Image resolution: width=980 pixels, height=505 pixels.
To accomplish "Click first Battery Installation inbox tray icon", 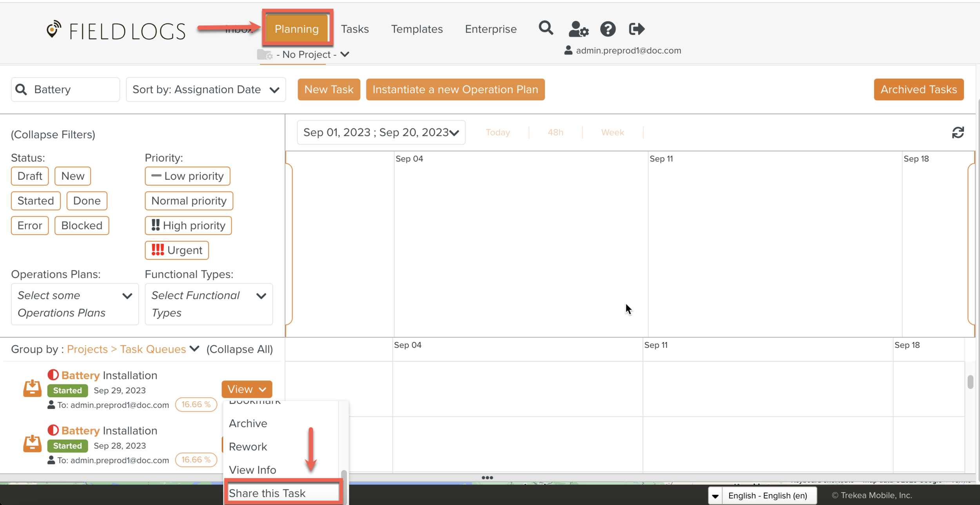I will tap(32, 388).
